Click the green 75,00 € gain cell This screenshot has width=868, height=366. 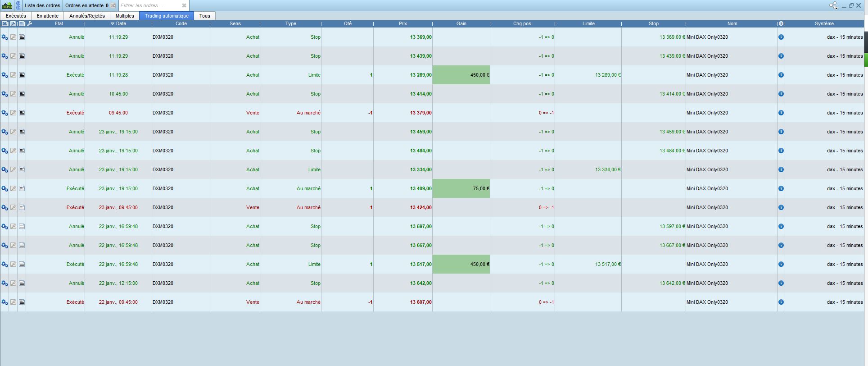point(461,189)
